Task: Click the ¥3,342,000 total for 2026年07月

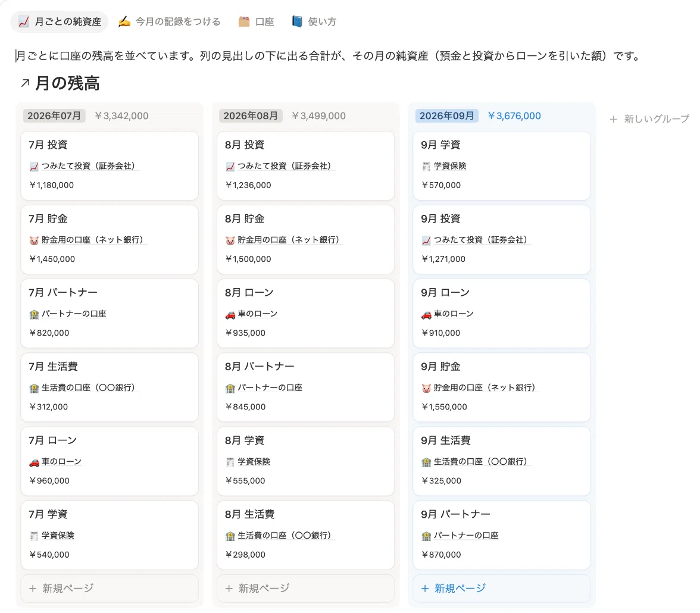Action: click(x=121, y=115)
